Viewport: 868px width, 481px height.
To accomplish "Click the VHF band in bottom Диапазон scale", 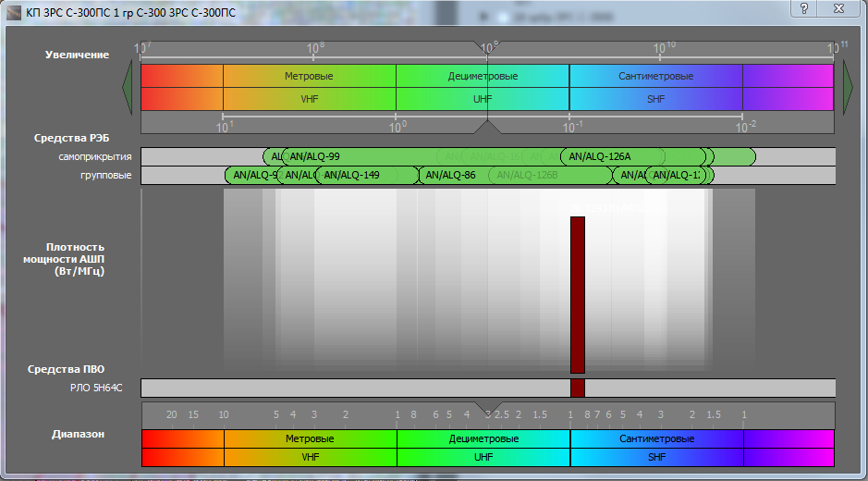I will [311, 457].
